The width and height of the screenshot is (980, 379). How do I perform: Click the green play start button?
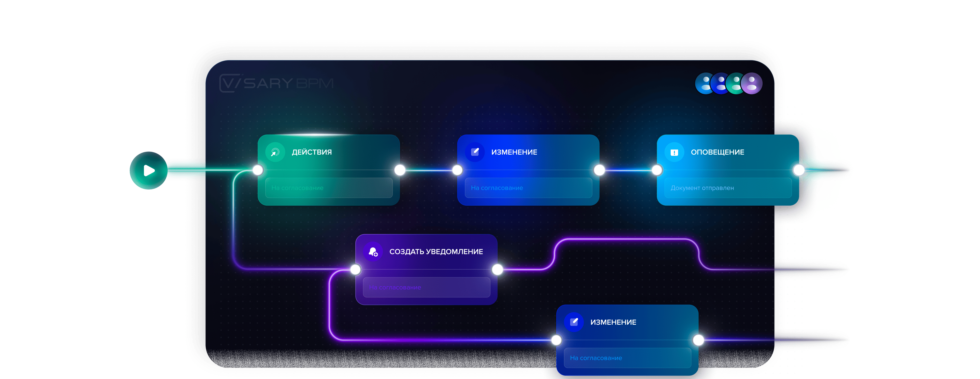coord(149,171)
